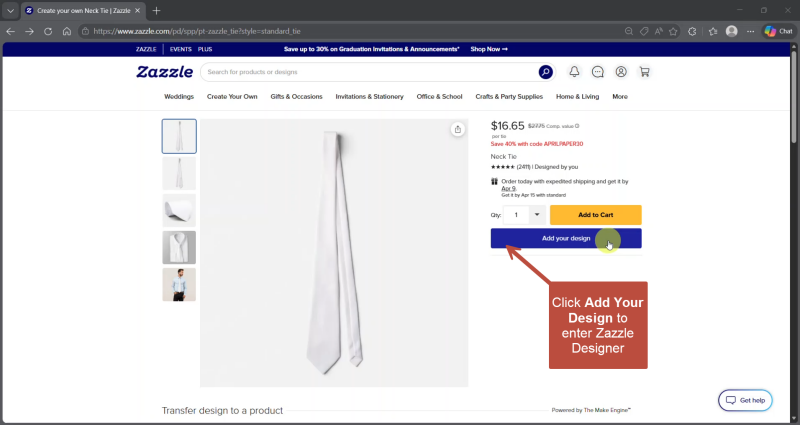Open Weddings menu

click(179, 96)
